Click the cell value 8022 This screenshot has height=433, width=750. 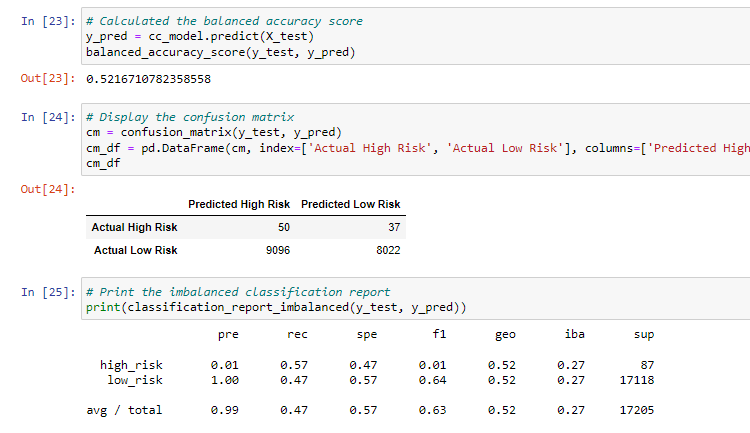click(x=388, y=250)
